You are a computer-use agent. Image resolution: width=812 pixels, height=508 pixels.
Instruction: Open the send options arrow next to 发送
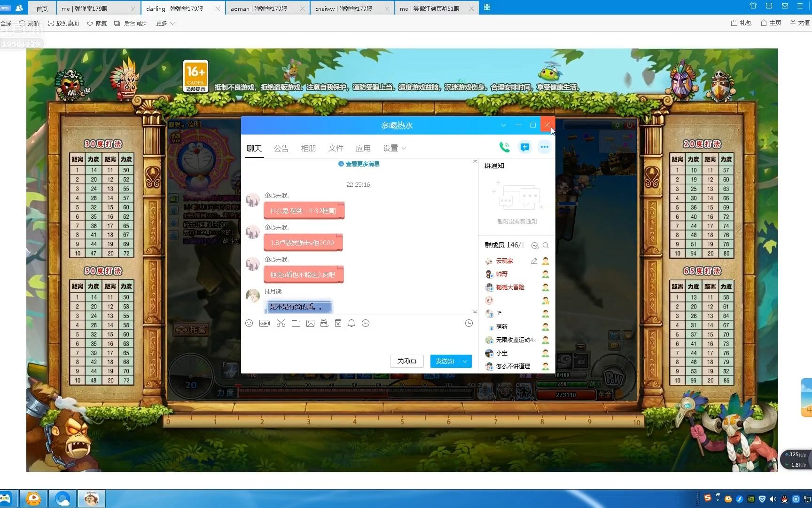[465, 361]
